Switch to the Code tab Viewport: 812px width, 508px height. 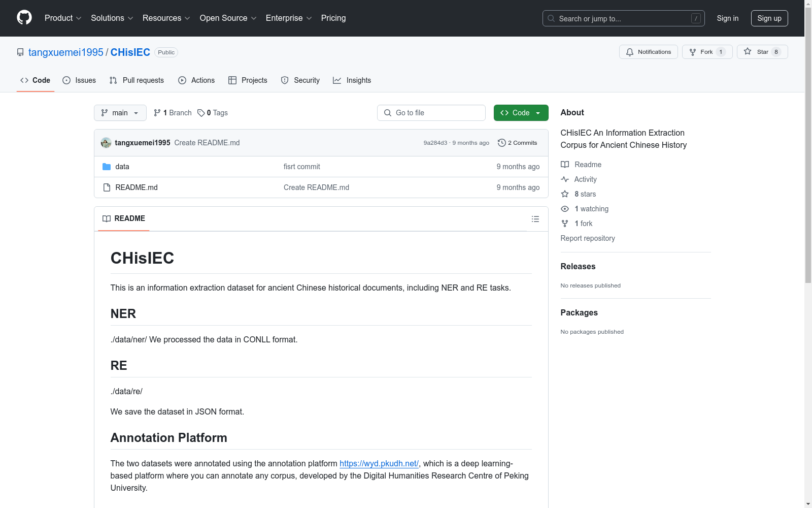point(36,80)
